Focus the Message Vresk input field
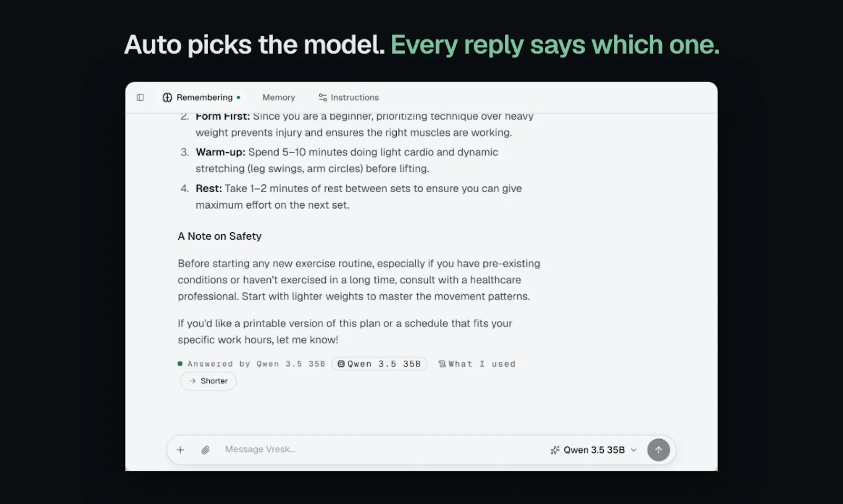 379,449
